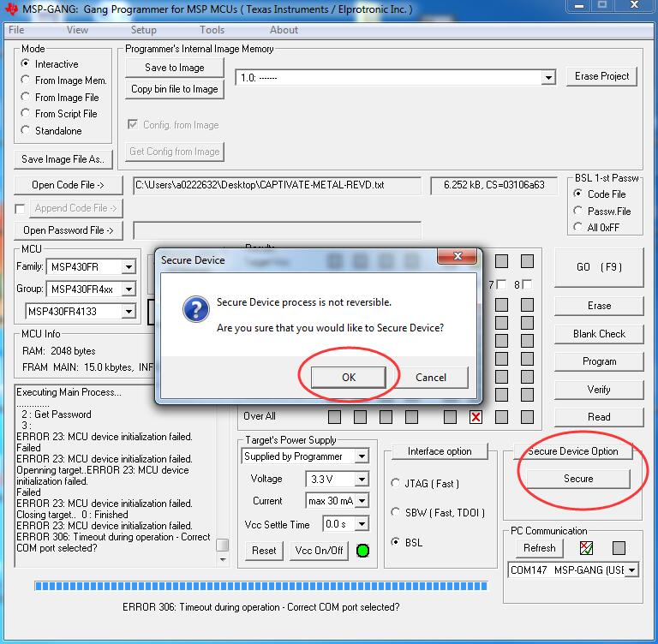Open the File menu

click(x=16, y=30)
